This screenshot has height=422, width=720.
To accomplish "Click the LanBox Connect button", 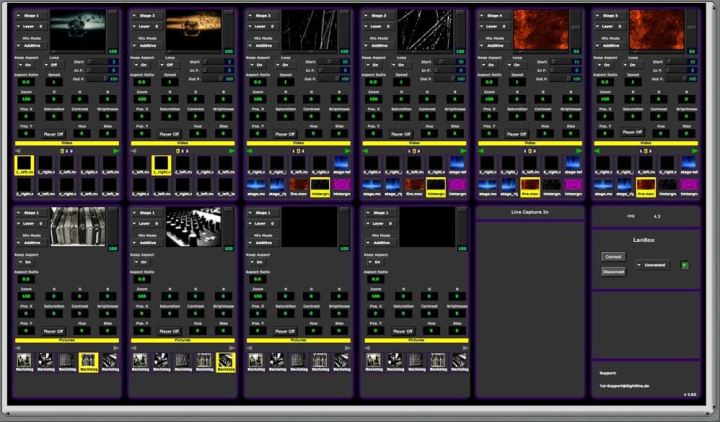I will (612, 256).
